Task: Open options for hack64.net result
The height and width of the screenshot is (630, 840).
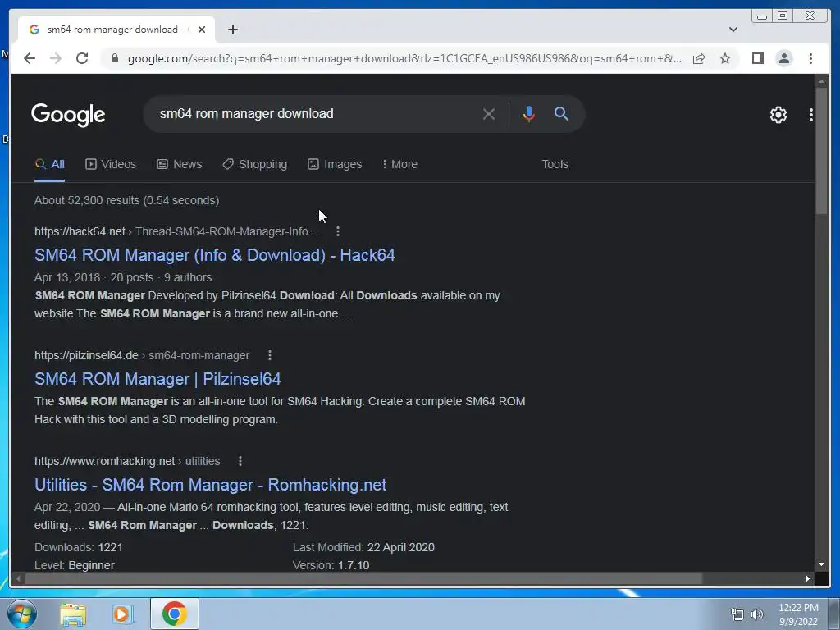Action: [337, 231]
